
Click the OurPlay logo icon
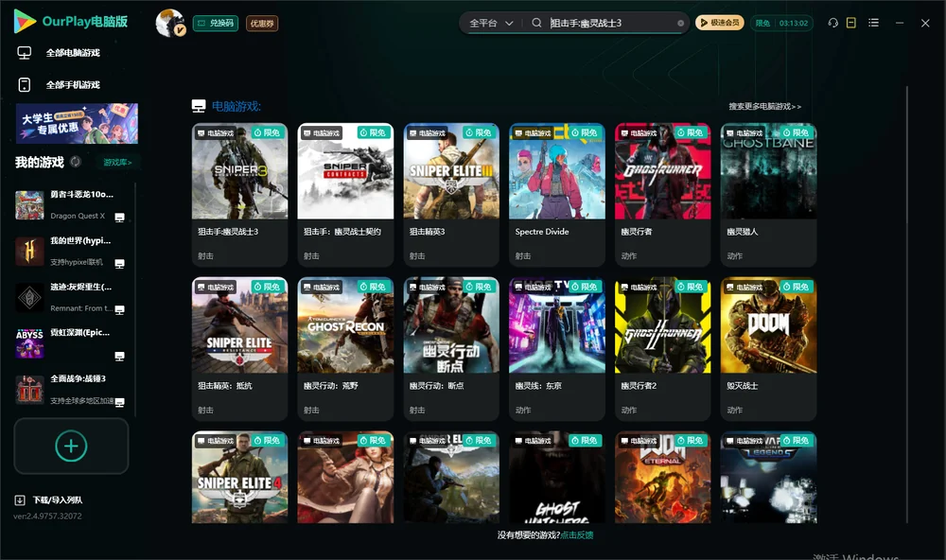(x=25, y=22)
